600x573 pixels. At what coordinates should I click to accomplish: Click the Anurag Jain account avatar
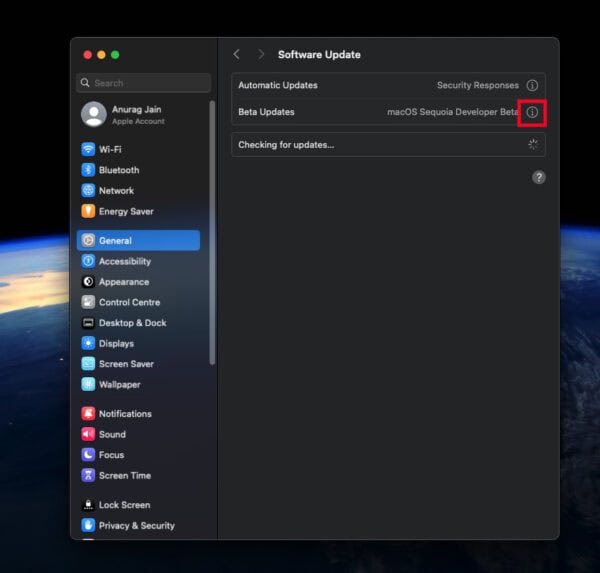coord(94,114)
